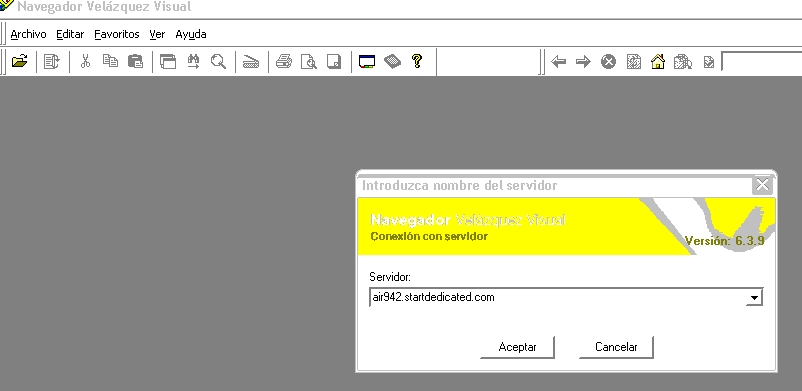Viewport: 802px width, 391px height.
Task: Expand the Servidor dropdown arrow
Action: [754, 297]
